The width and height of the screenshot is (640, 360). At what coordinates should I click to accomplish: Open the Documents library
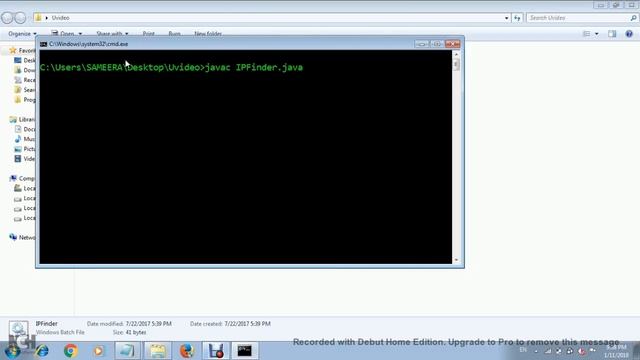click(24, 129)
